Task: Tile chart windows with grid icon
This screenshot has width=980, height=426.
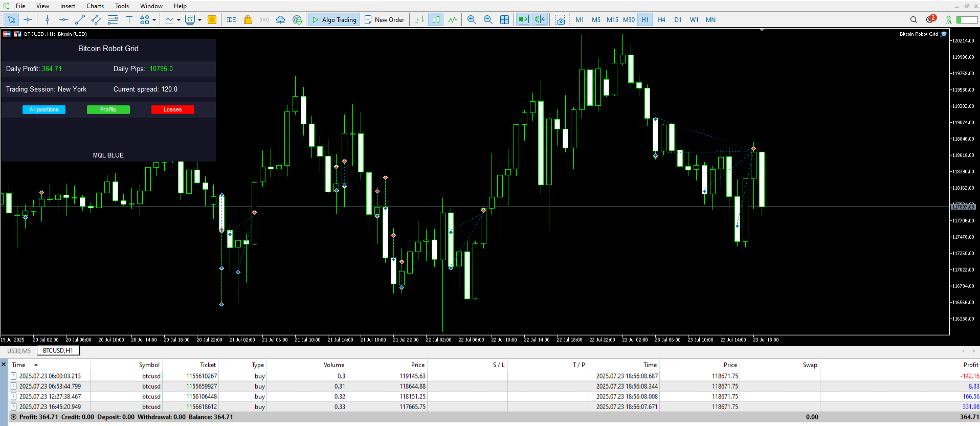Action: click(504, 20)
